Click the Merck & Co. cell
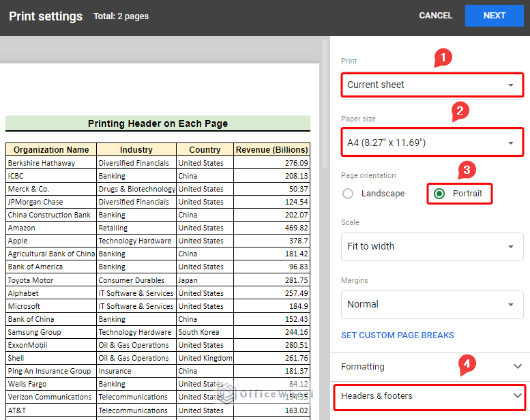 [51, 189]
